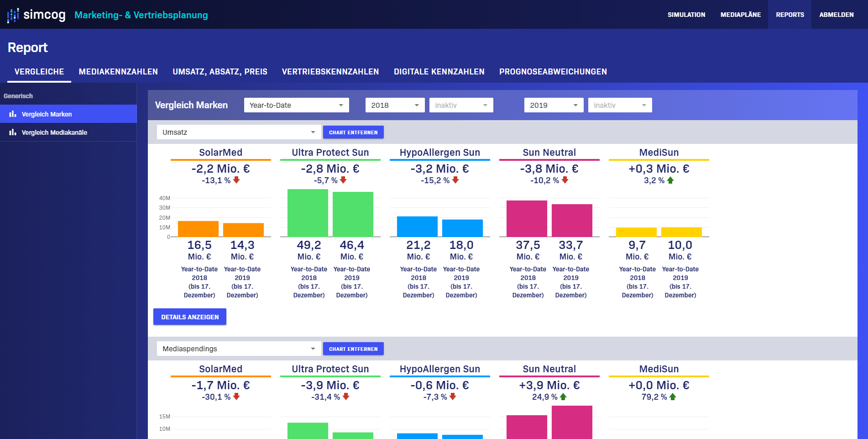Click the Sun Neutral heading in Umsatz chart

click(x=549, y=153)
